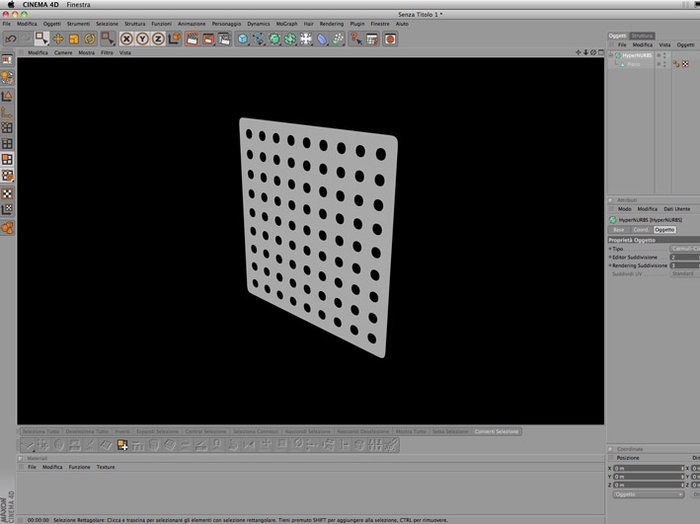Screen dimensions: 700x524
Task: Select the Rotate tool
Action: click(x=90, y=39)
